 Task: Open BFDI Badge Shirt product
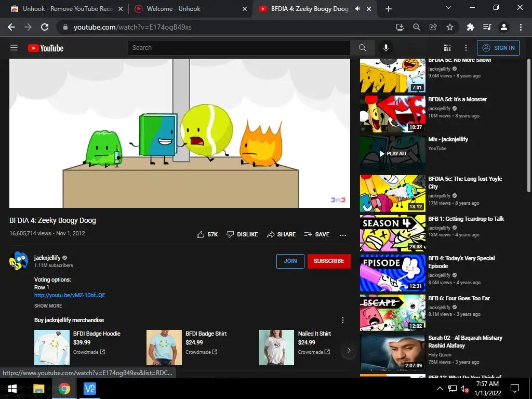click(187, 348)
